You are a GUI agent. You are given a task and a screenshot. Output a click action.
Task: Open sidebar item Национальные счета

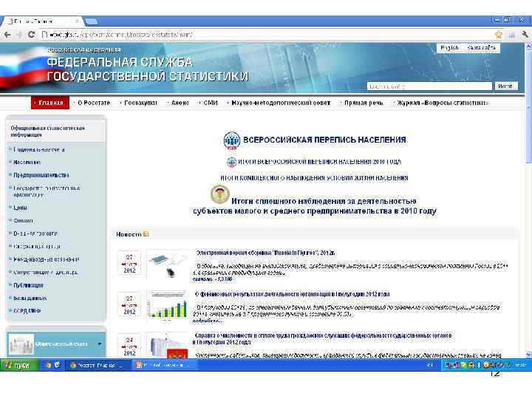(38, 149)
